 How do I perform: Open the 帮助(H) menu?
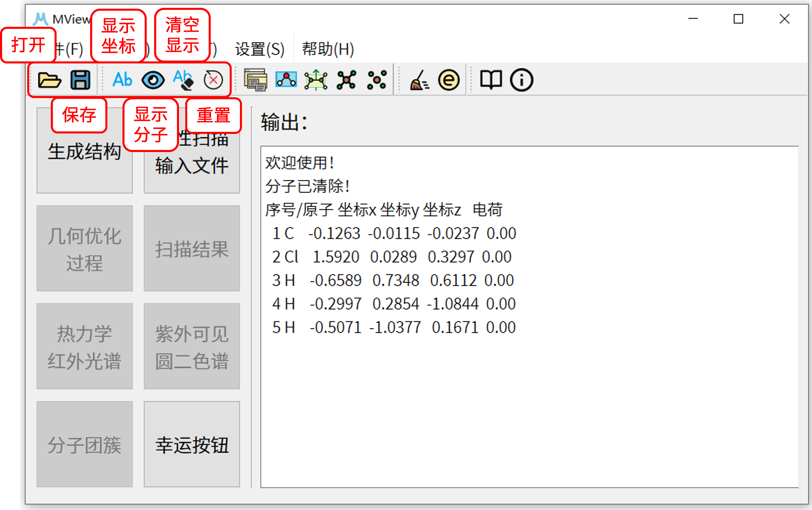tap(327, 49)
